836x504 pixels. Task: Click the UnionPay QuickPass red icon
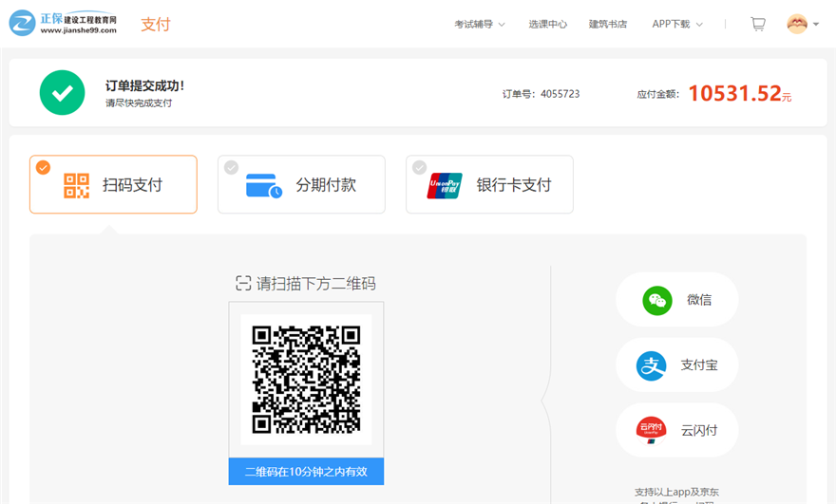click(652, 430)
